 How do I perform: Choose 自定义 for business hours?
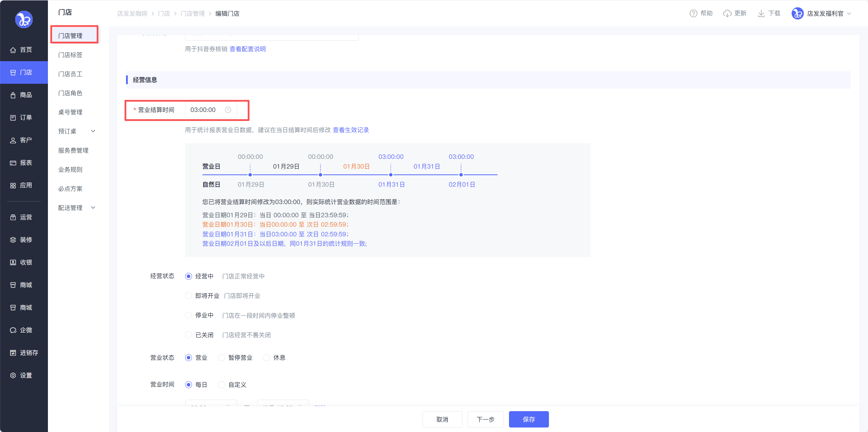click(222, 385)
